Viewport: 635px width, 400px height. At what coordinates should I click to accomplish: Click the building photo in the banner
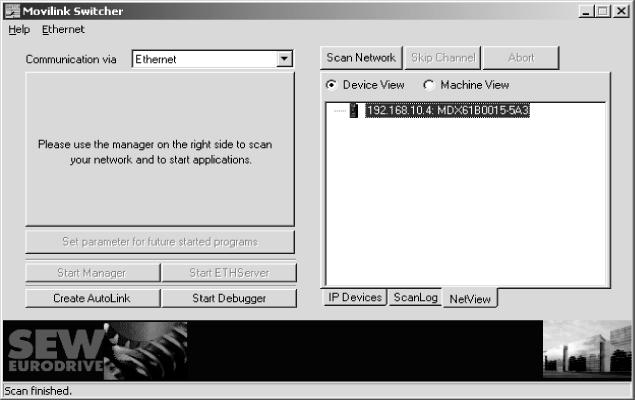587,351
